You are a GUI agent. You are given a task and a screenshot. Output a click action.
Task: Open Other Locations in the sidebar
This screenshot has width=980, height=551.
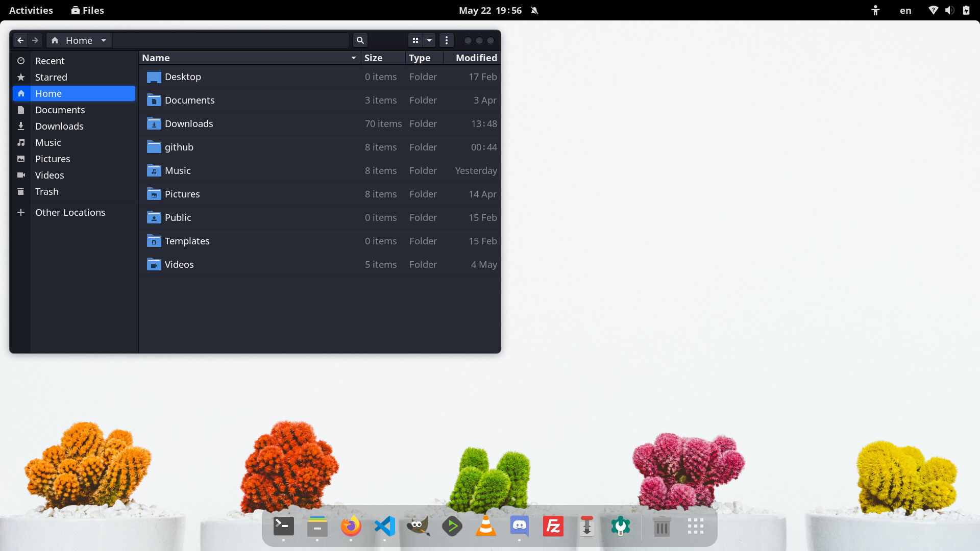point(74,212)
